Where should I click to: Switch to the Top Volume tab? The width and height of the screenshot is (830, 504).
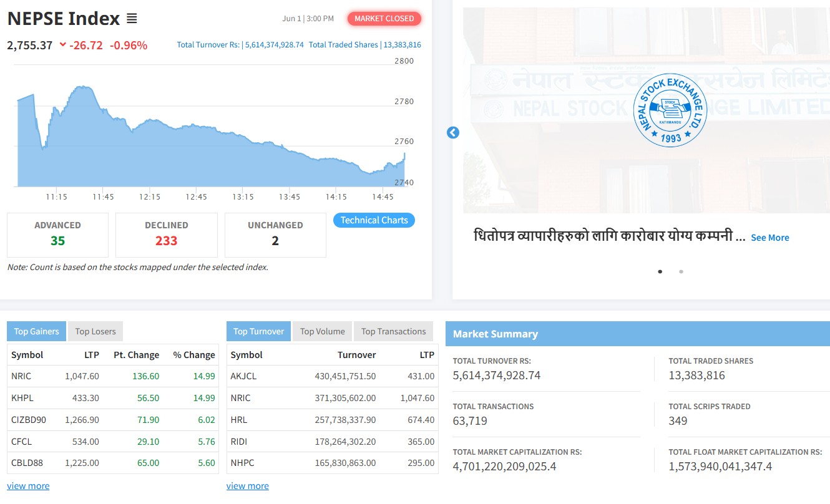tap(323, 331)
